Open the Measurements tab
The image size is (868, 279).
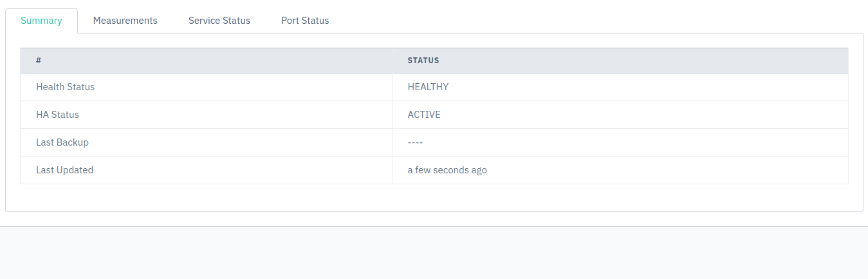coord(125,21)
